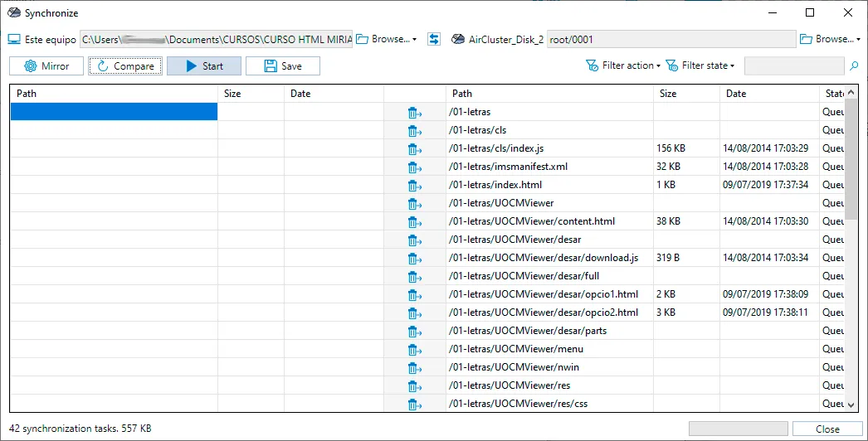The image size is (868, 441).
Task: Click the AirCluster_Disk_2 drive icon
Action: [x=458, y=39]
